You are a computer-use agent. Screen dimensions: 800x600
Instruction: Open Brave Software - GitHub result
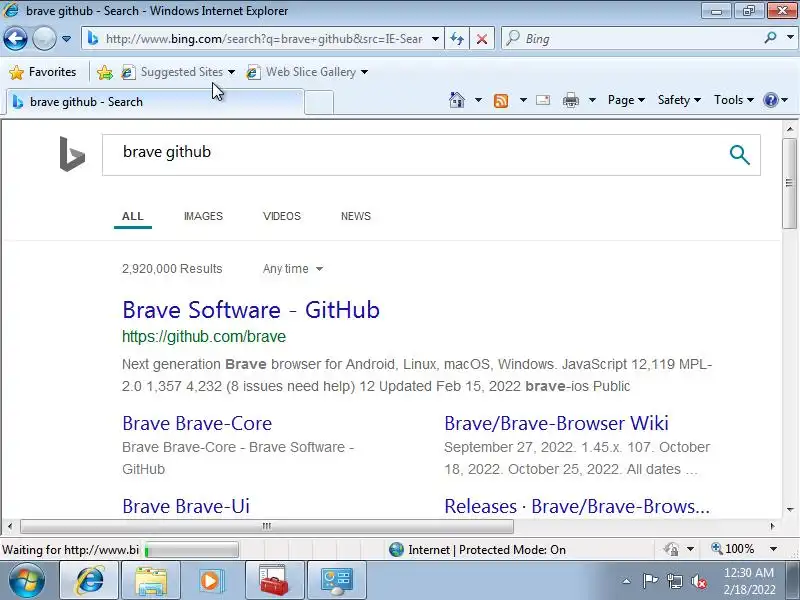point(251,310)
